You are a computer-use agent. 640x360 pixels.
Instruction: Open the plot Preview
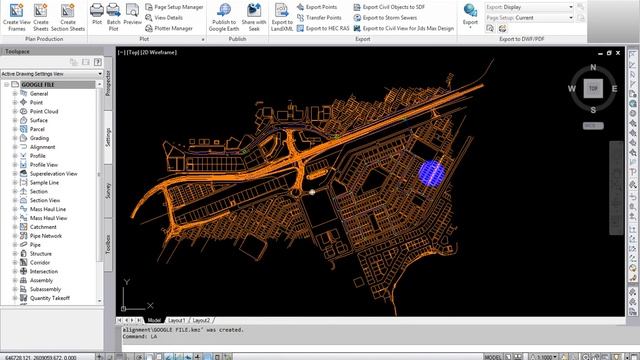tap(132, 14)
